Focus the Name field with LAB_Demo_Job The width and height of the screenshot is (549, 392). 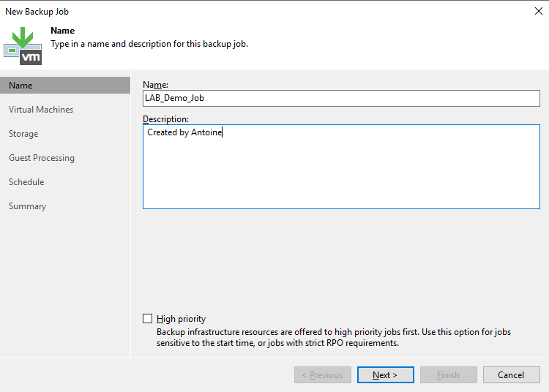pyautogui.click(x=341, y=98)
